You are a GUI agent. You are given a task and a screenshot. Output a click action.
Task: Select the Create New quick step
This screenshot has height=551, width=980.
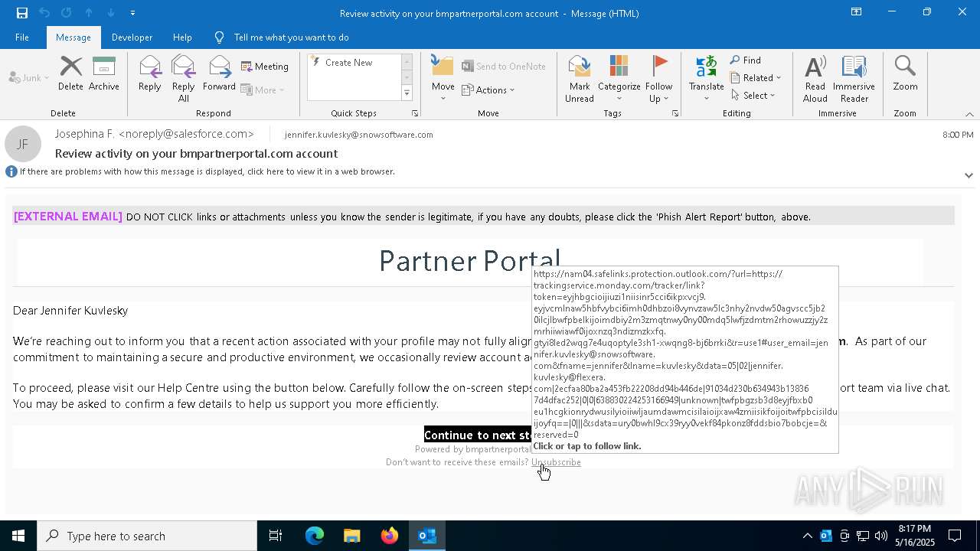click(x=348, y=63)
